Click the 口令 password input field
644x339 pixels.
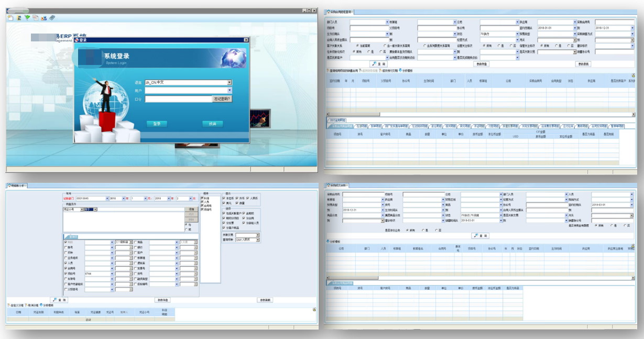coord(178,99)
